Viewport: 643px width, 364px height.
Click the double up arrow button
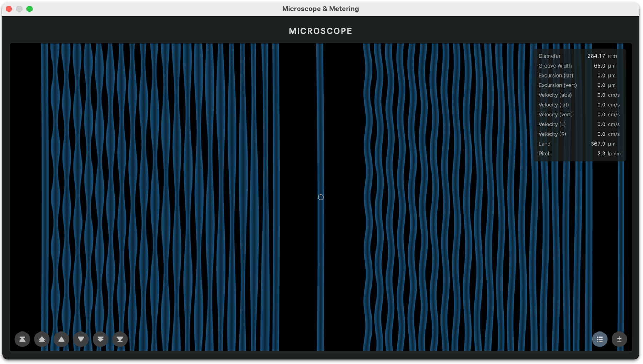pyautogui.click(x=42, y=339)
